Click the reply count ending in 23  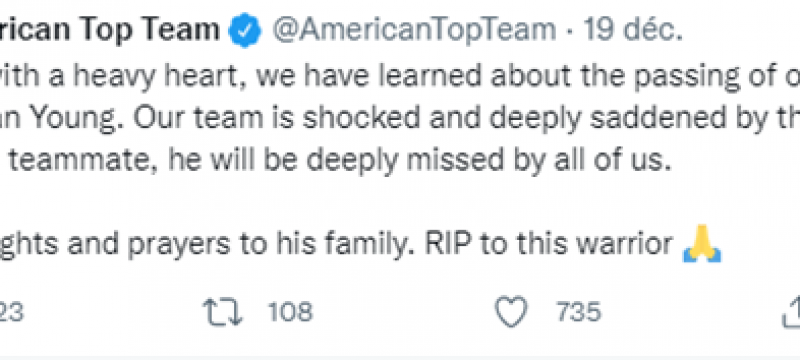tap(11, 312)
